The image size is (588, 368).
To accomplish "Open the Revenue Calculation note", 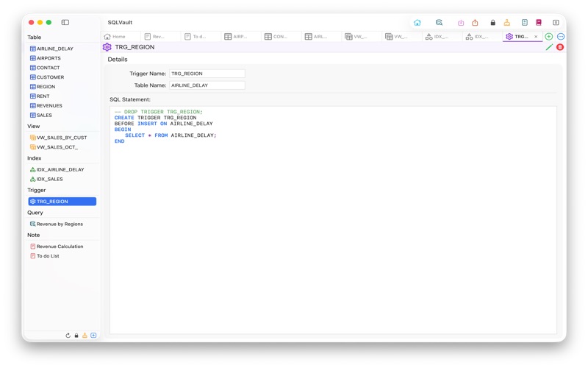I will (x=62, y=247).
